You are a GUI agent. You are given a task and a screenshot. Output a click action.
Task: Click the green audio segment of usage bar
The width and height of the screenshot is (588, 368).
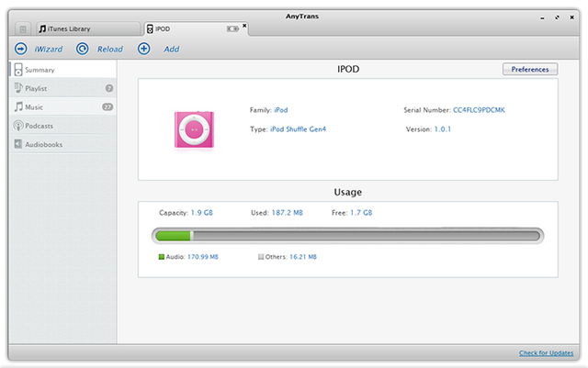coord(174,236)
